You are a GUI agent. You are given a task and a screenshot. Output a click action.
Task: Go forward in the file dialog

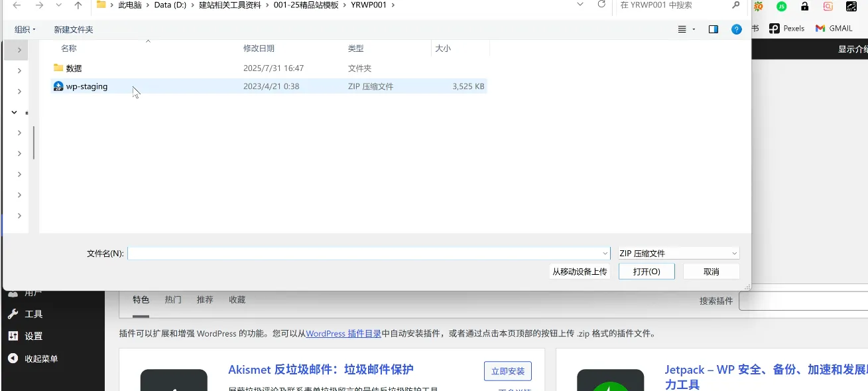pyautogui.click(x=39, y=5)
